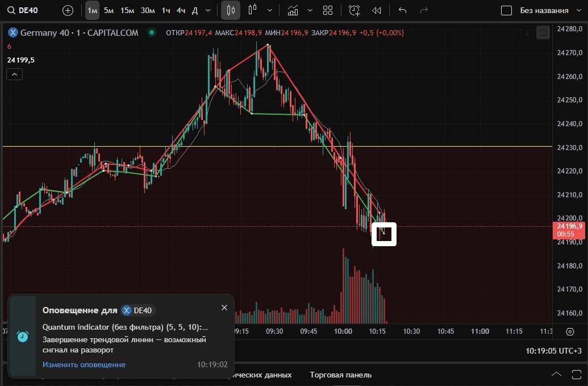
Task: Close the DE40 alert notification
Action: point(224,308)
